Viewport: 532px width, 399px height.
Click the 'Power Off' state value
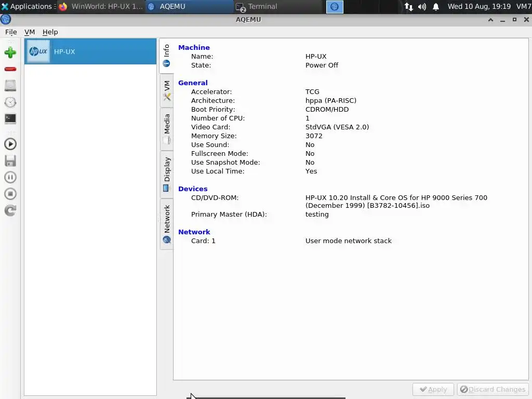(322, 65)
